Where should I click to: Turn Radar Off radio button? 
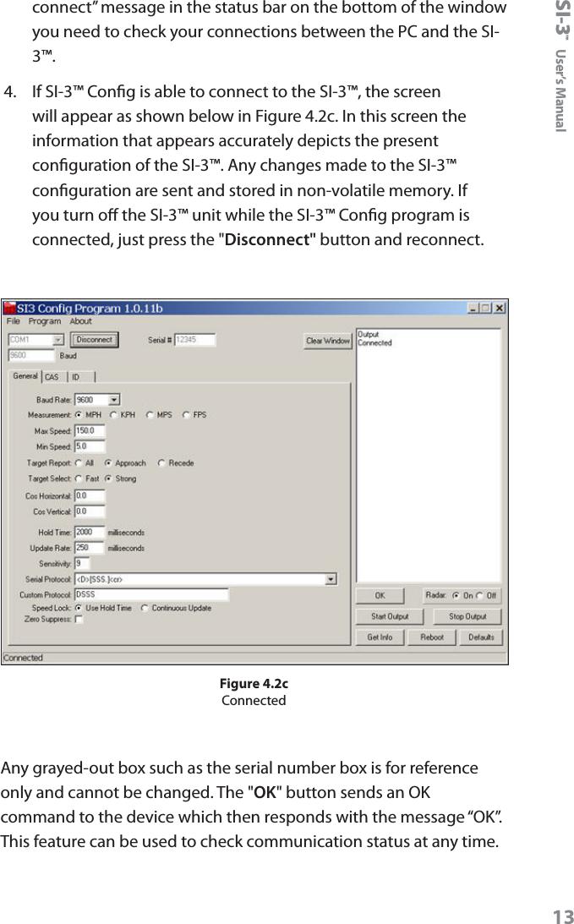tap(479, 596)
